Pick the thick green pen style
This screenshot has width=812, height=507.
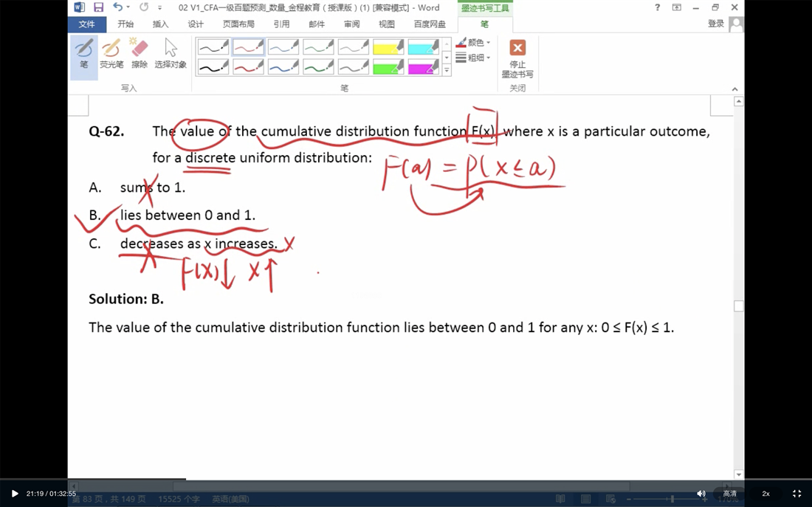point(318,66)
